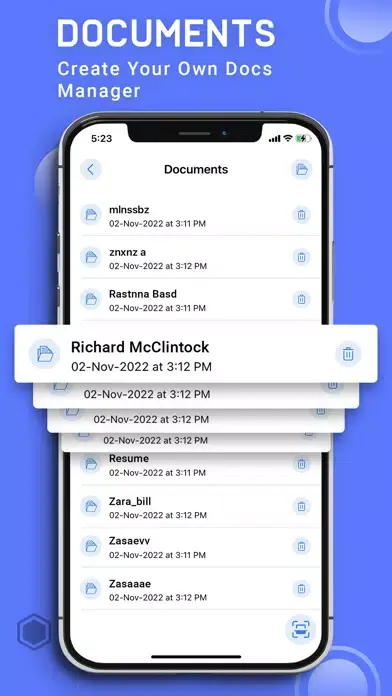Delete the Zasaaae document
This screenshot has height=696, width=392.
[301, 589]
